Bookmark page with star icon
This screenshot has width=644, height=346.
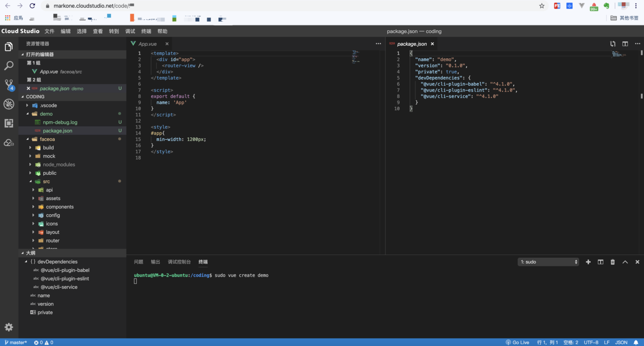[x=542, y=6]
